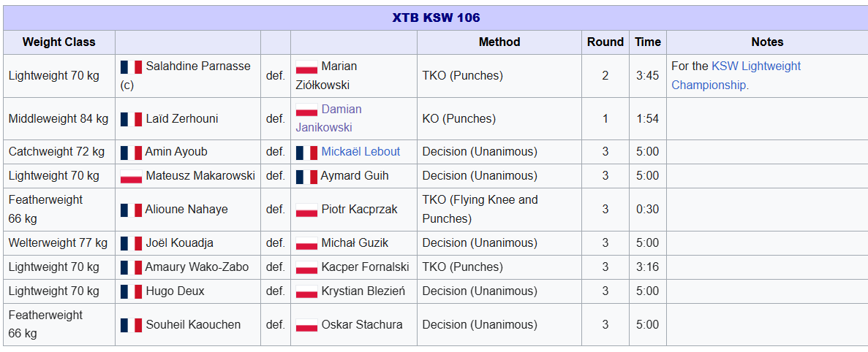Select the Amaury Wako-Zabo fighter name
The height and width of the screenshot is (352, 868).
tap(197, 267)
